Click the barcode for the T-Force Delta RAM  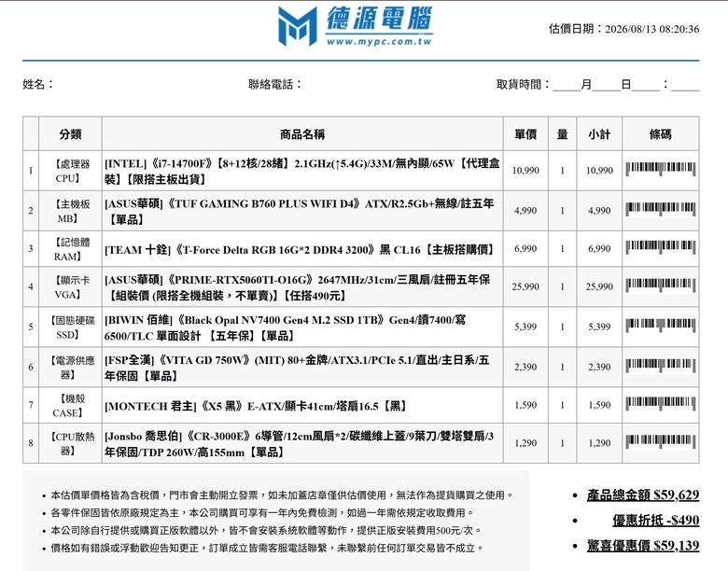point(660,247)
